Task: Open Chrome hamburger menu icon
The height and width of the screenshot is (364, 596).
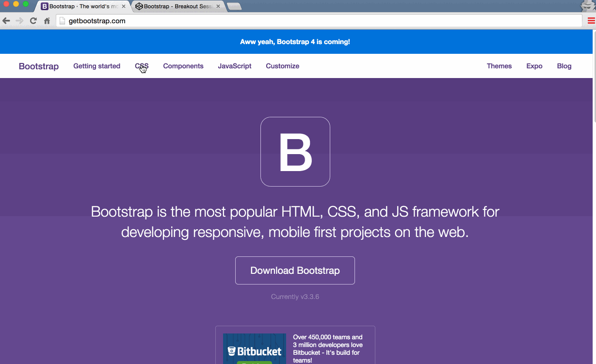Action: [x=591, y=21]
